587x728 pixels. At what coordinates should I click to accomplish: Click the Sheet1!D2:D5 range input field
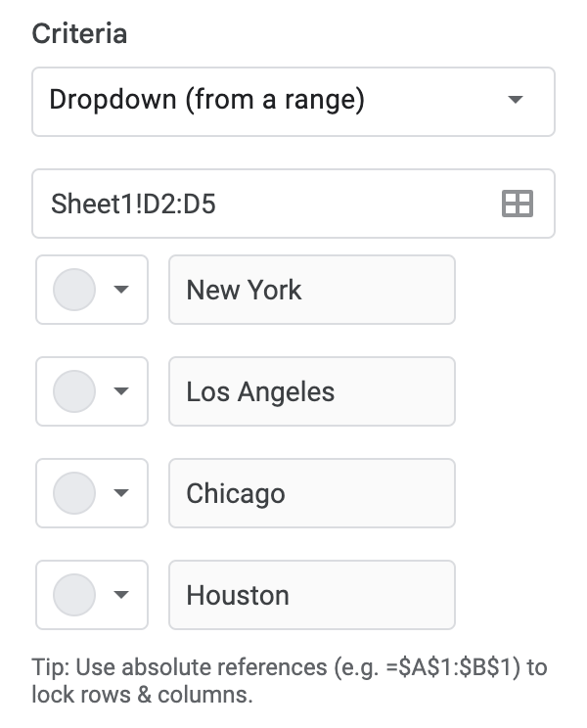(x=293, y=204)
